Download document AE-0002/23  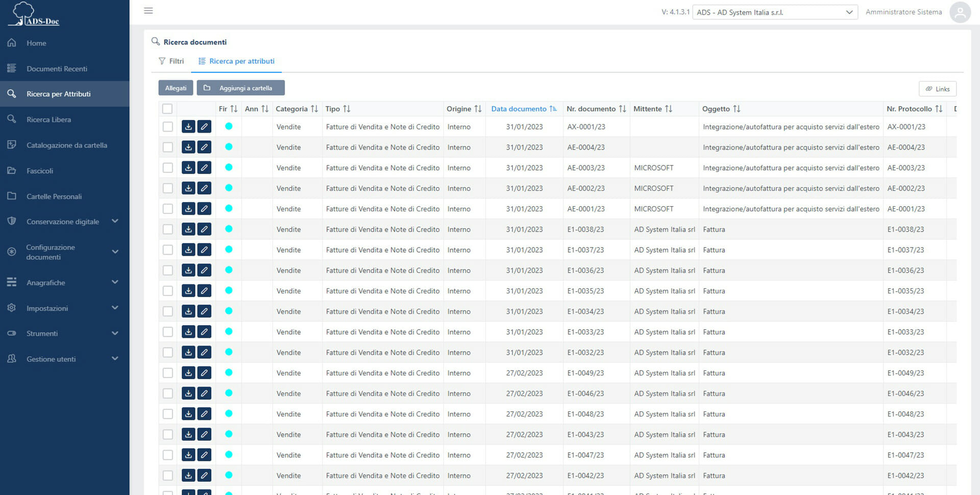(x=188, y=188)
